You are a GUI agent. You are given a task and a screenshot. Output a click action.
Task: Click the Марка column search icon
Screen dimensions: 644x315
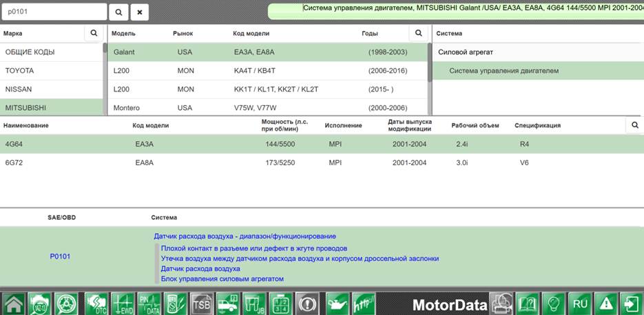pos(94,33)
